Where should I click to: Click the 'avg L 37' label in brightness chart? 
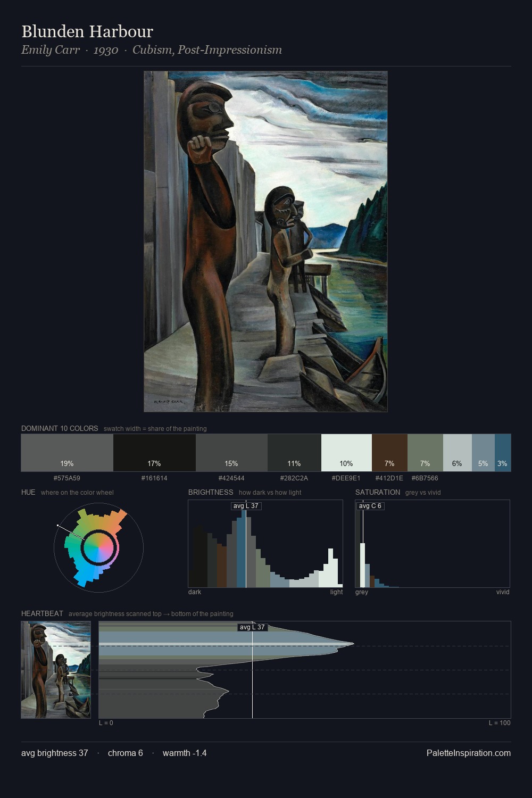coord(246,506)
